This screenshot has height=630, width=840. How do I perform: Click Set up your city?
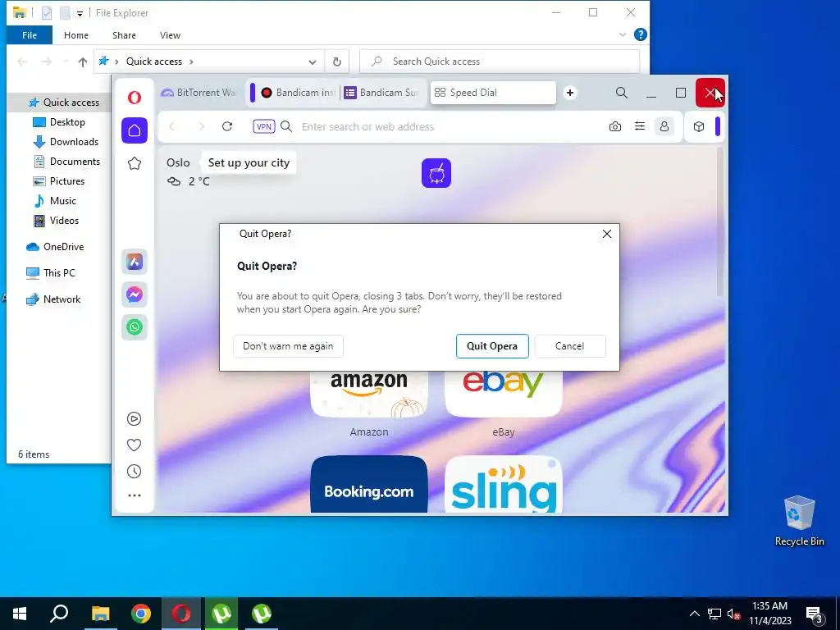pos(249,162)
